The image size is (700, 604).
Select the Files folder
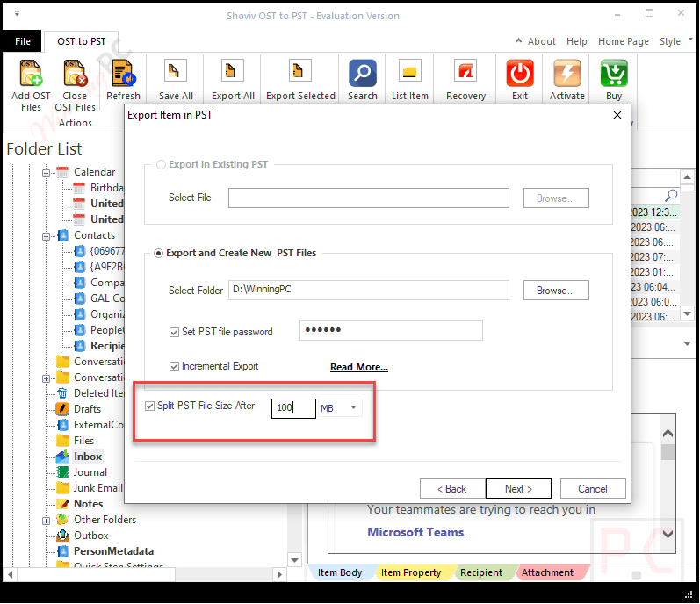pos(84,441)
